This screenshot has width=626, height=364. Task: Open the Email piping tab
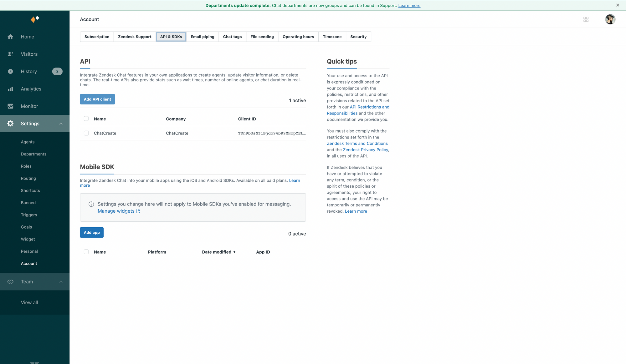click(202, 37)
